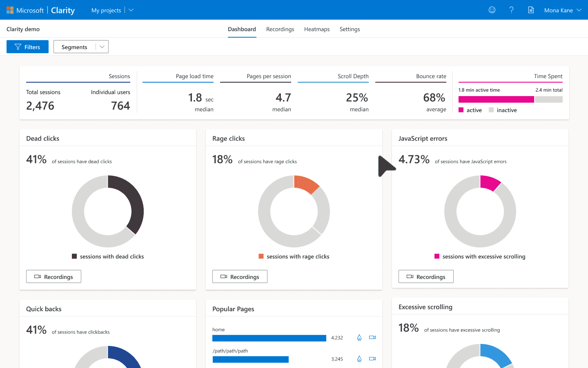Switch to the Recordings tab

(280, 29)
